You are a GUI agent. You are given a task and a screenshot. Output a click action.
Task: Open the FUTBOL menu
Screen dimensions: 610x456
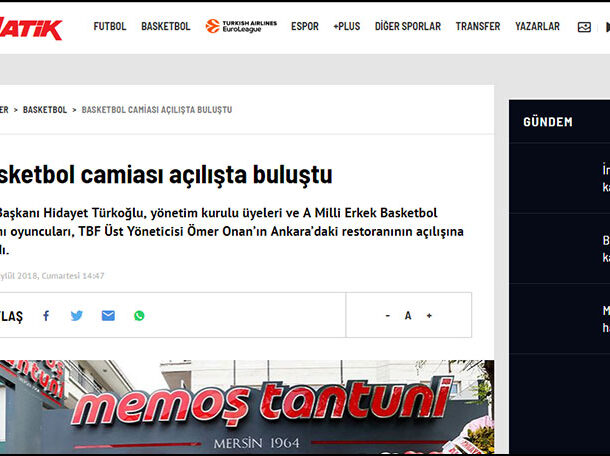click(x=110, y=27)
